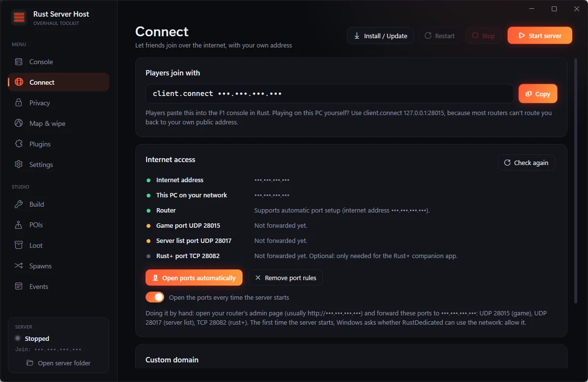
Task: Click the Install / Update button
Action: pyautogui.click(x=380, y=36)
